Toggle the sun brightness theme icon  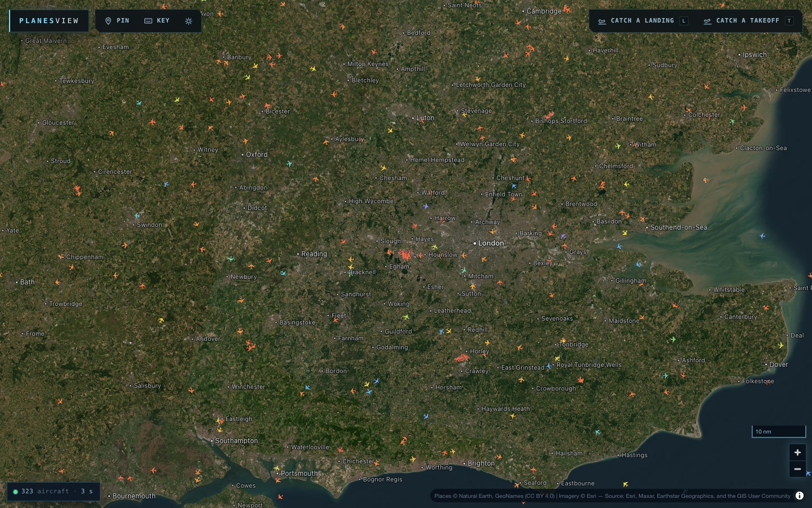point(188,21)
